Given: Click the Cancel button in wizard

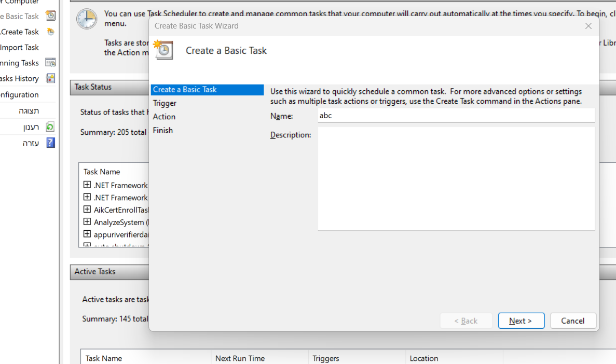Looking at the screenshot, I should 573,321.
